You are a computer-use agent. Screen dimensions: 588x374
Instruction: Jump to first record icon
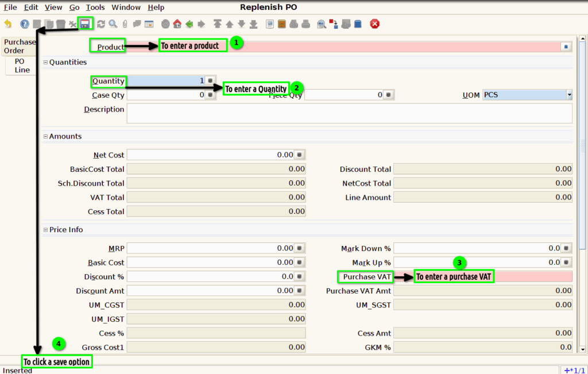(218, 24)
